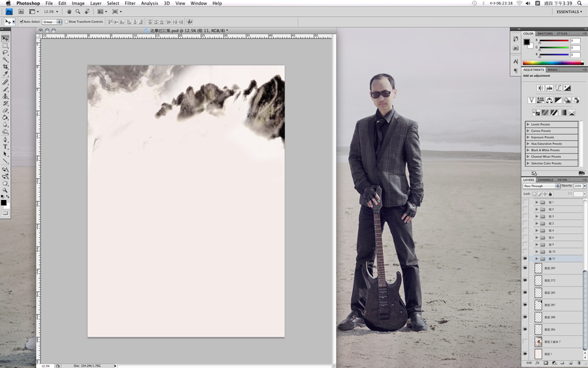Hide layer 289 via its eye icon
Viewport: 588px width, 368px height.
coord(525,268)
